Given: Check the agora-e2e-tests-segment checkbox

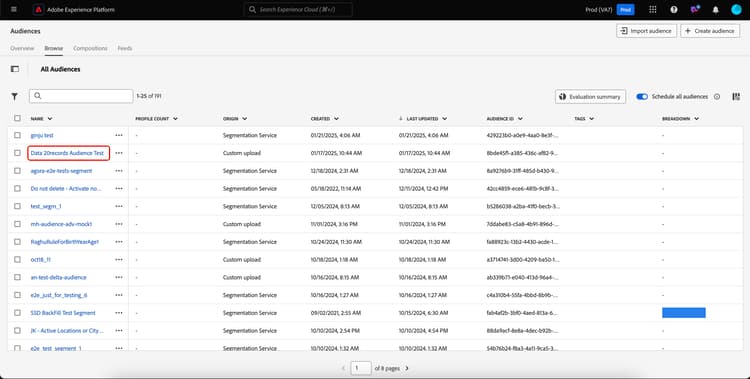Looking at the screenshot, I should (x=17, y=171).
